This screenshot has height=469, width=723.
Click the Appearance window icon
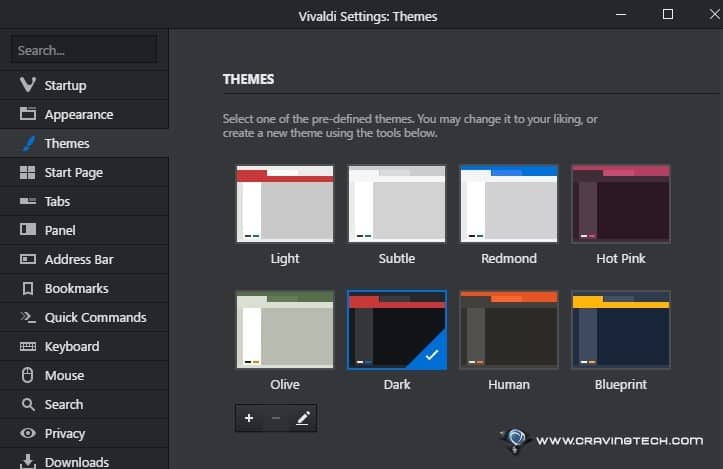(x=28, y=113)
